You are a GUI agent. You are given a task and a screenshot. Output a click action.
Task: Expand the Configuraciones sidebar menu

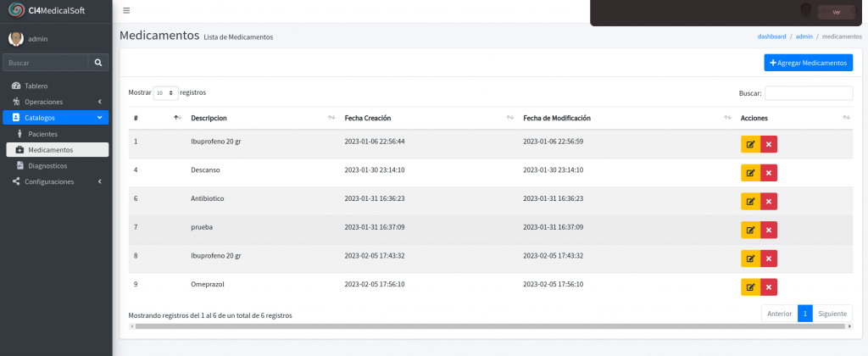56,181
